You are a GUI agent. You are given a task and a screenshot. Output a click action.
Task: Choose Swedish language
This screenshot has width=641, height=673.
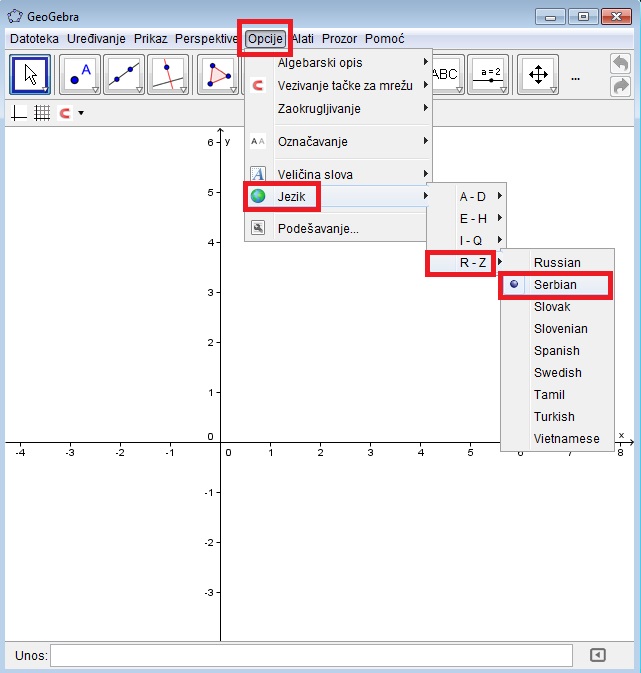coord(558,373)
